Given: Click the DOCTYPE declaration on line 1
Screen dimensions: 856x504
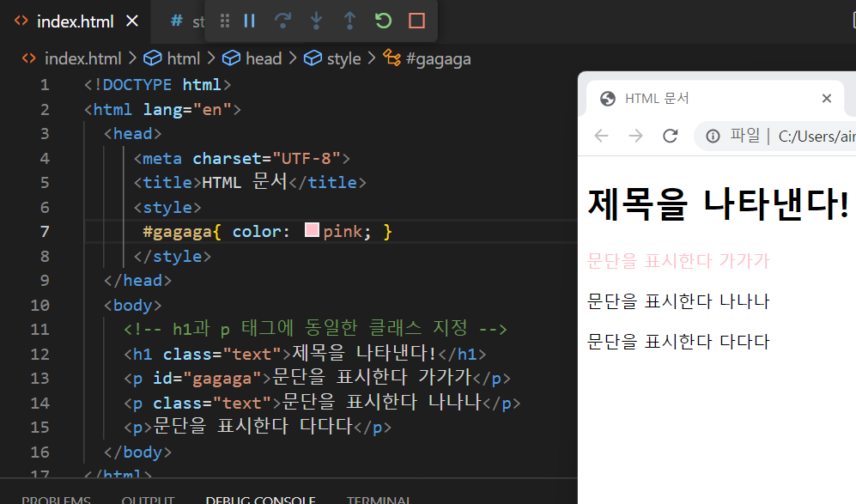Looking at the screenshot, I should pyautogui.click(x=158, y=85).
